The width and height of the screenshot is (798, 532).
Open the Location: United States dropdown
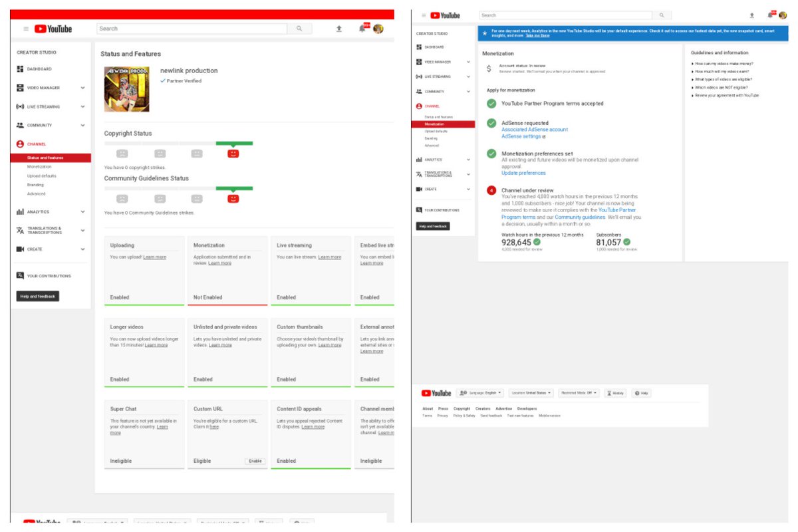tap(531, 393)
